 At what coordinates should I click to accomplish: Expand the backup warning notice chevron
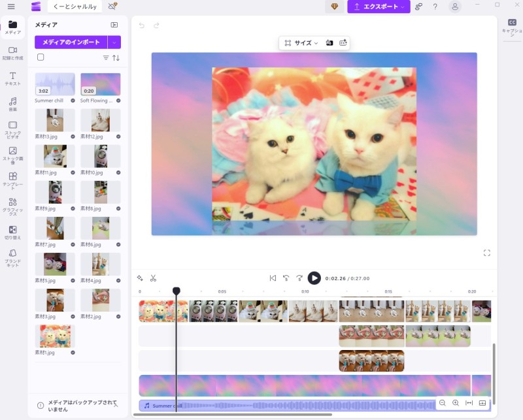tap(116, 405)
